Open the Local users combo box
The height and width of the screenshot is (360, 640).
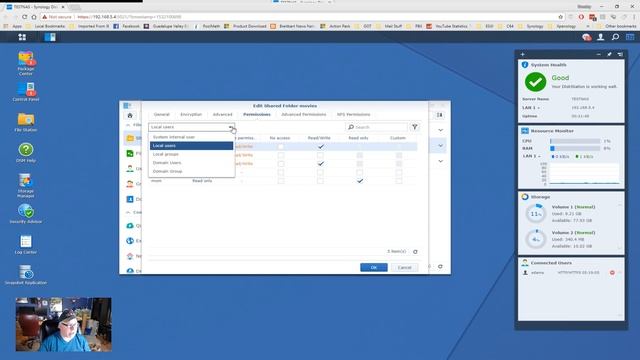191,127
